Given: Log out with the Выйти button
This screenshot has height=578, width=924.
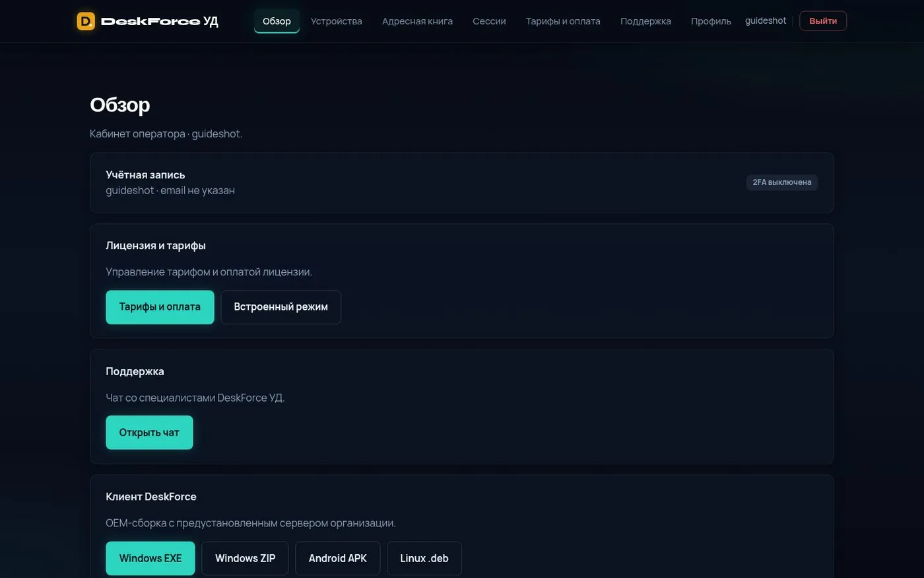Looking at the screenshot, I should click(823, 21).
